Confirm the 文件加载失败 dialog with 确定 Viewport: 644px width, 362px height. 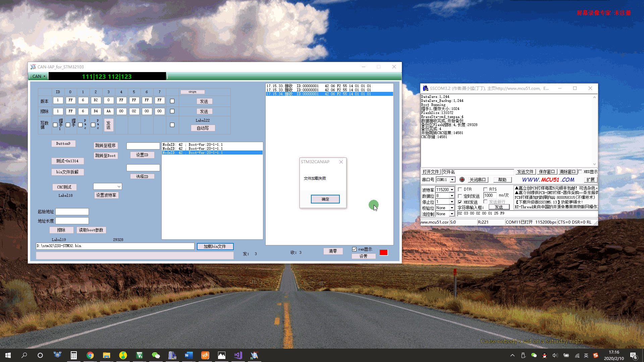[325, 199]
